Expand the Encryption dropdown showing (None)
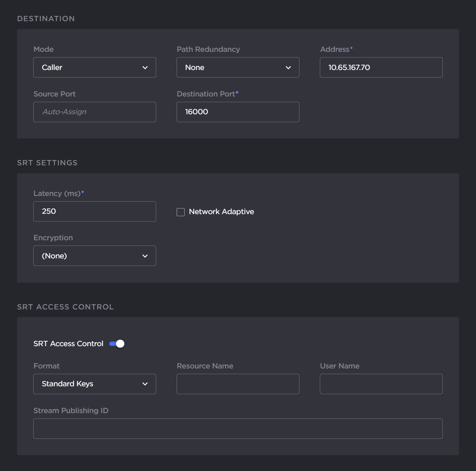The width and height of the screenshot is (476, 471). (x=95, y=256)
